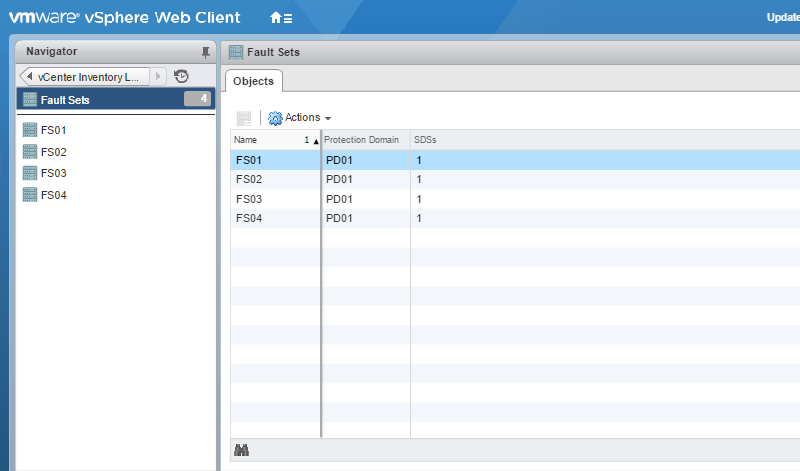800x471 pixels.
Task: Click the Actions gear icon
Action: 275,118
